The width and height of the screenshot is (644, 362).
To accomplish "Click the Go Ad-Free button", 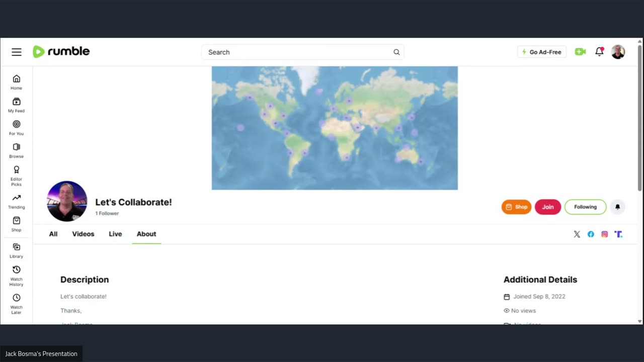I will 542,52.
